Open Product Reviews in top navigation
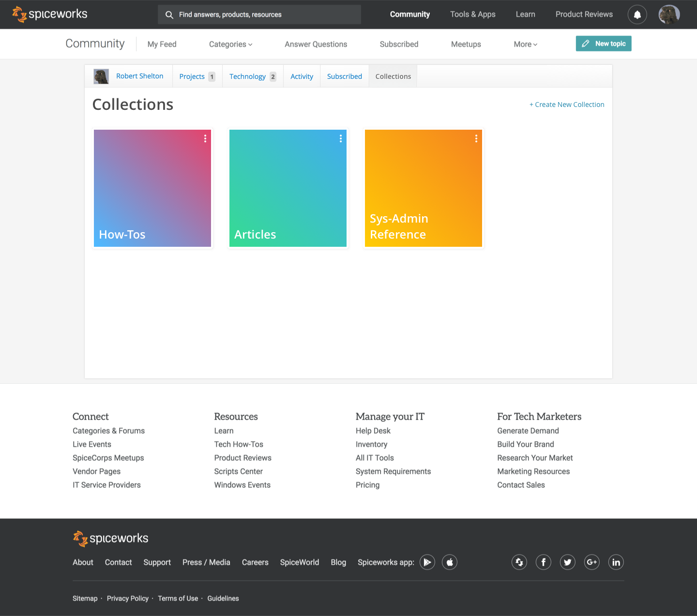Screen dimensions: 697x616 pyautogui.click(x=584, y=15)
